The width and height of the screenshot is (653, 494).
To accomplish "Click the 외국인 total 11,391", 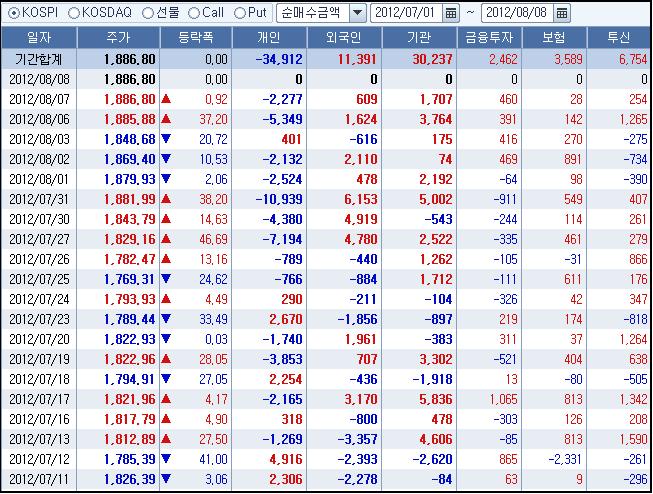I will 356,60.
